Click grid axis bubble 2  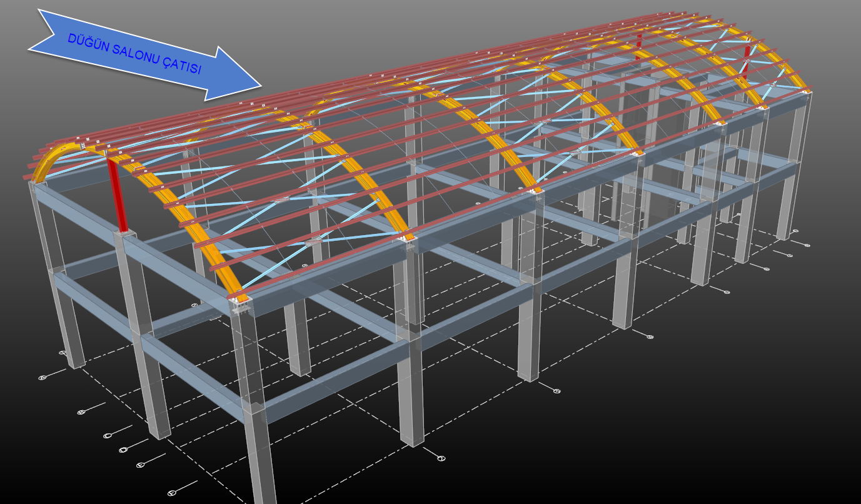pos(556,391)
